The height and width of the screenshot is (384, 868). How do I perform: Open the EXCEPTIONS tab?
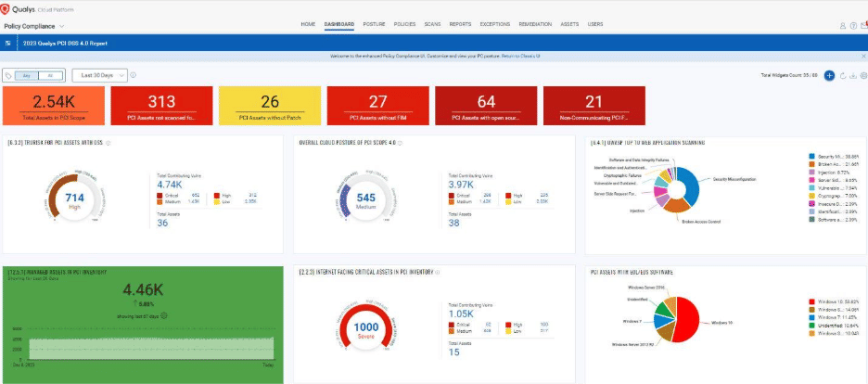click(x=495, y=24)
